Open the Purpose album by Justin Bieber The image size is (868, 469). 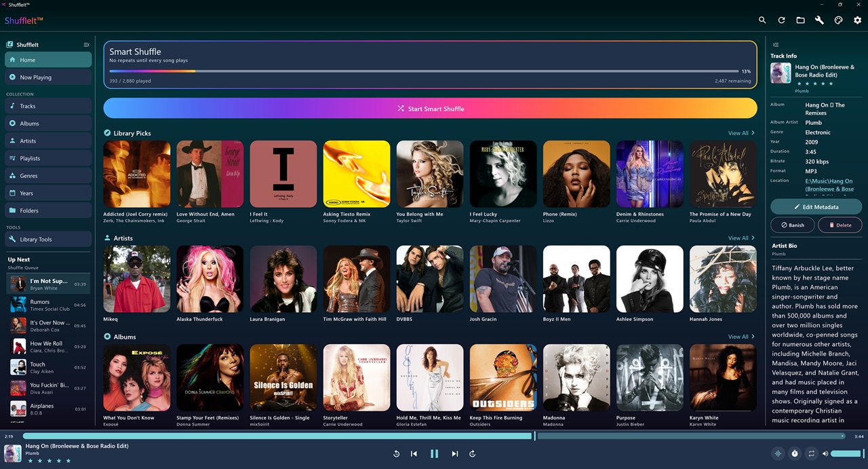click(x=650, y=377)
